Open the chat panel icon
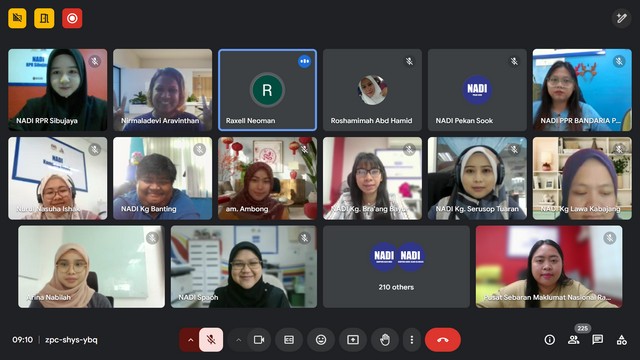This screenshot has height=360, width=640. point(598,340)
